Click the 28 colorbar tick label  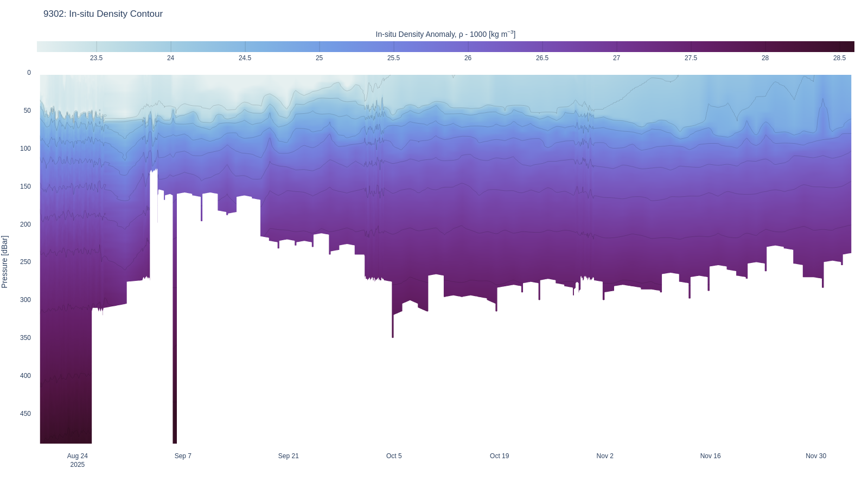click(x=765, y=58)
